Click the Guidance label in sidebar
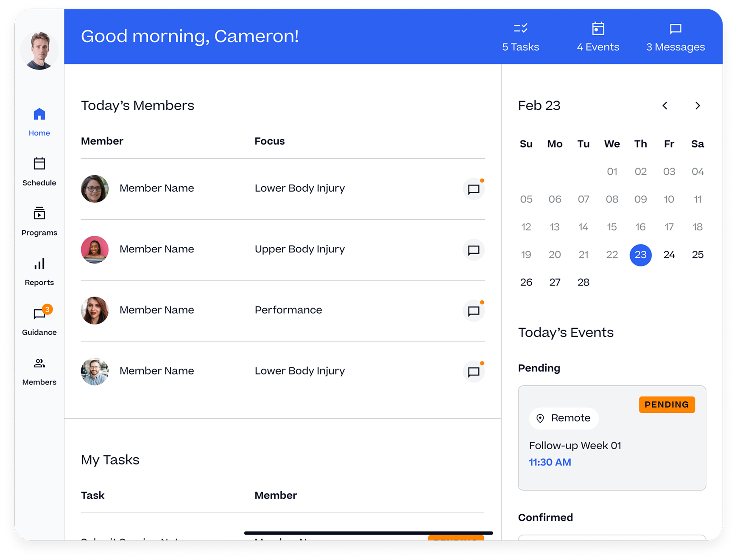This screenshot has width=737, height=560. 39,333
